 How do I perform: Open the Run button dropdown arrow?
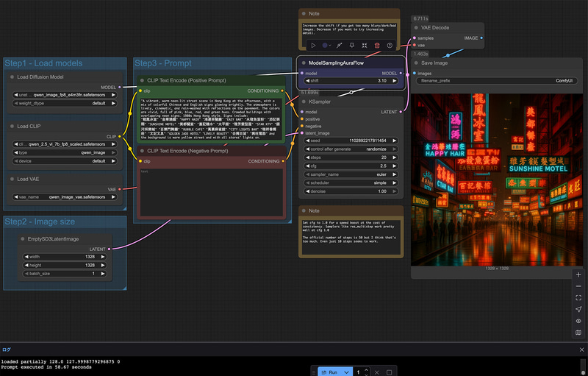click(x=346, y=372)
